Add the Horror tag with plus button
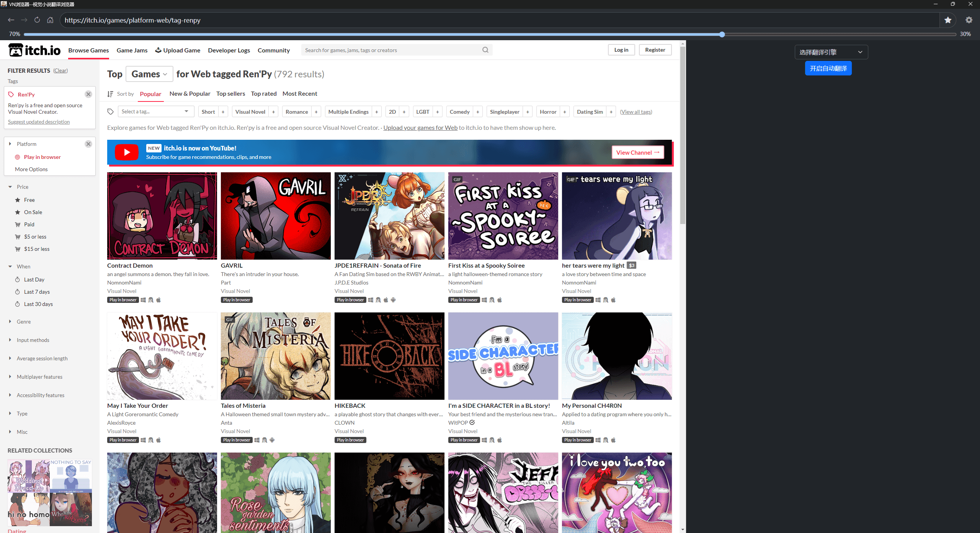 pos(565,112)
